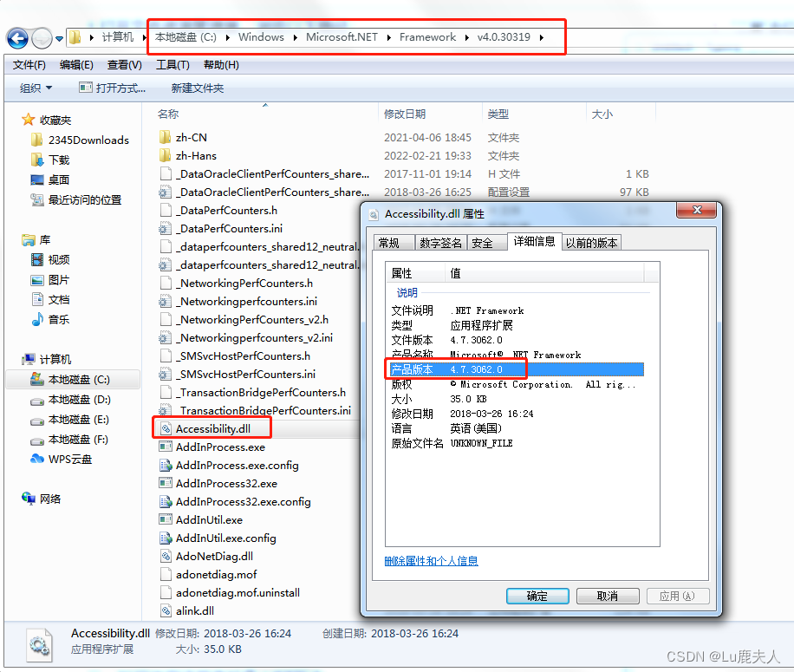
Task: Switch to the 以前的版本 tab
Action: point(591,243)
